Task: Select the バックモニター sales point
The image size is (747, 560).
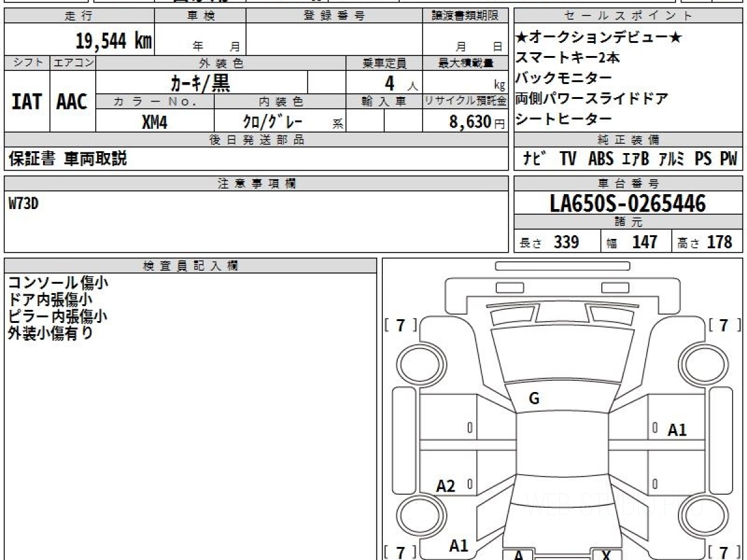Action: 564,78
